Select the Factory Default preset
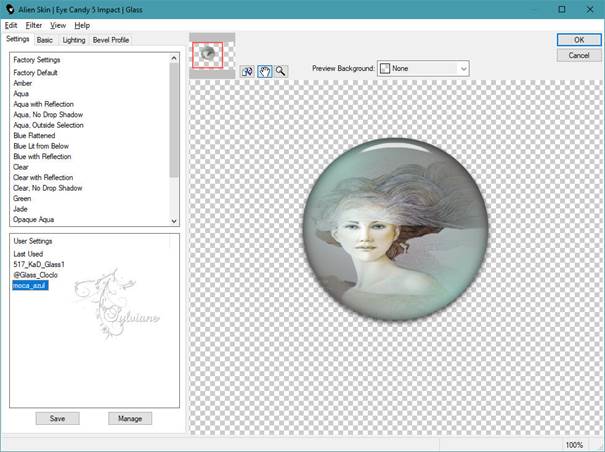This screenshot has width=605, height=452. point(35,73)
